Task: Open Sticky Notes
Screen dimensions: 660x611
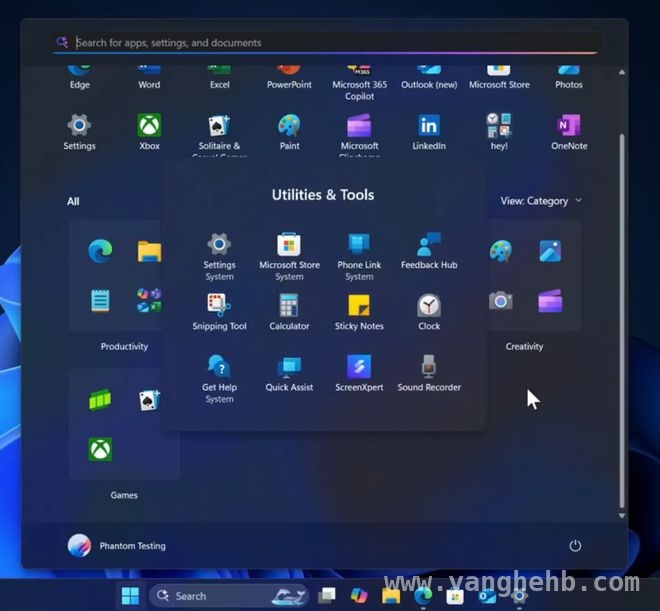Action: pos(359,312)
